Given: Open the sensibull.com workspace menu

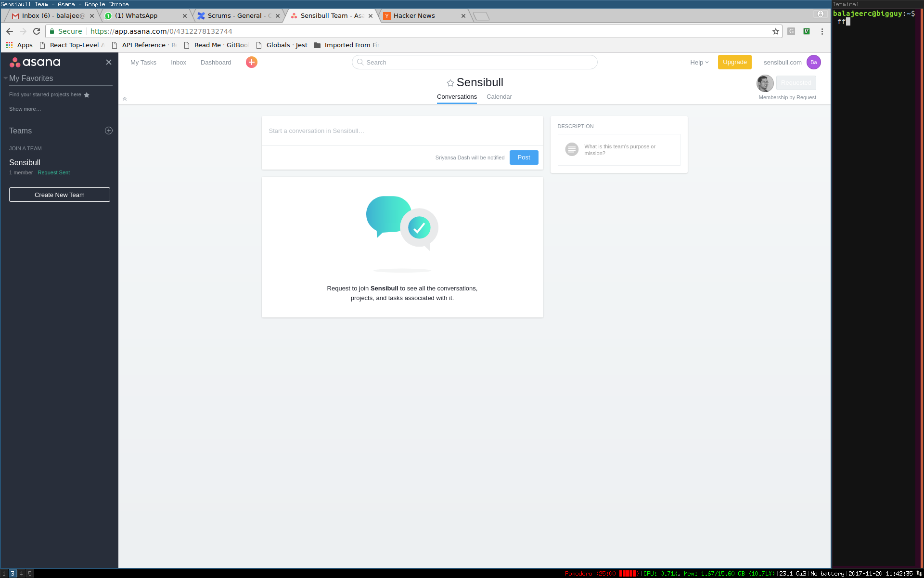Looking at the screenshot, I should [x=783, y=62].
